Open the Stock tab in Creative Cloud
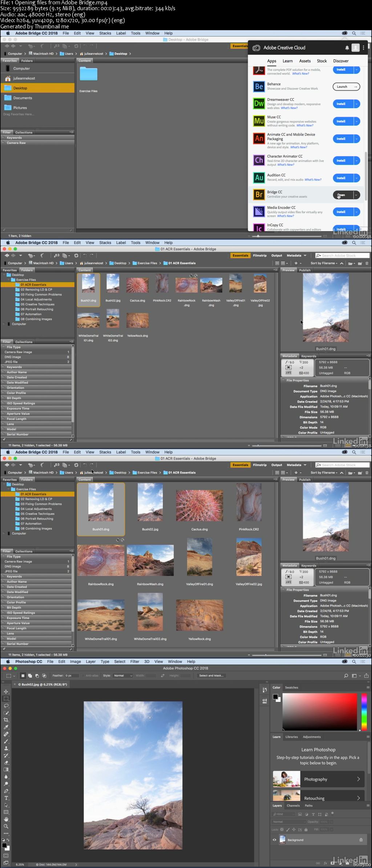Viewport: 372px width, 868px height. 322,61
